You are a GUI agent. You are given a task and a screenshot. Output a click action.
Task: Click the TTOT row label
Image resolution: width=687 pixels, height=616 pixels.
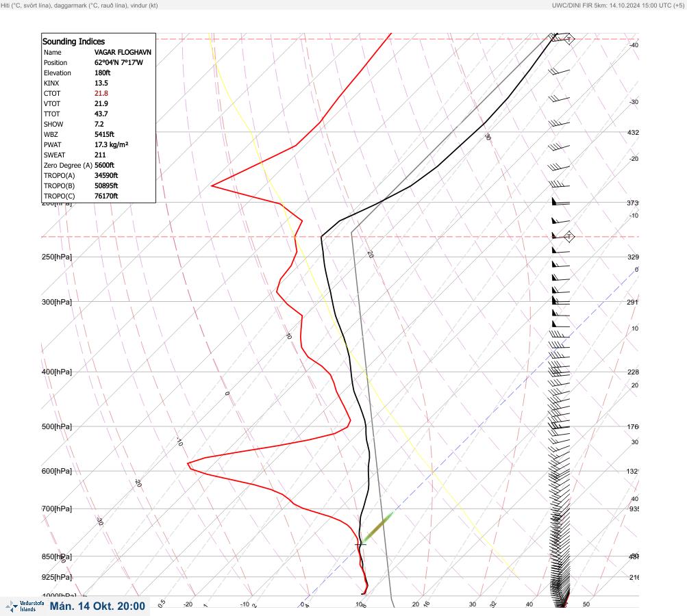point(52,114)
